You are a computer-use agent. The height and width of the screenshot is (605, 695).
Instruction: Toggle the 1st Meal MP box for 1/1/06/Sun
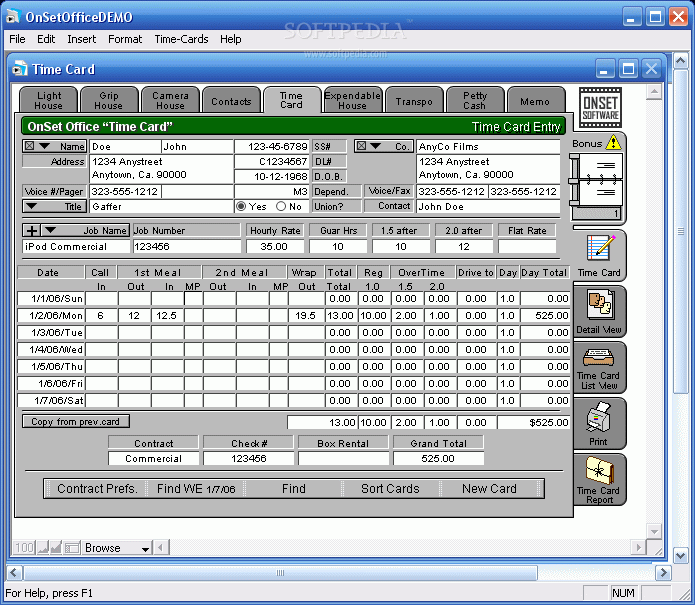pyautogui.click(x=193, y=298)
